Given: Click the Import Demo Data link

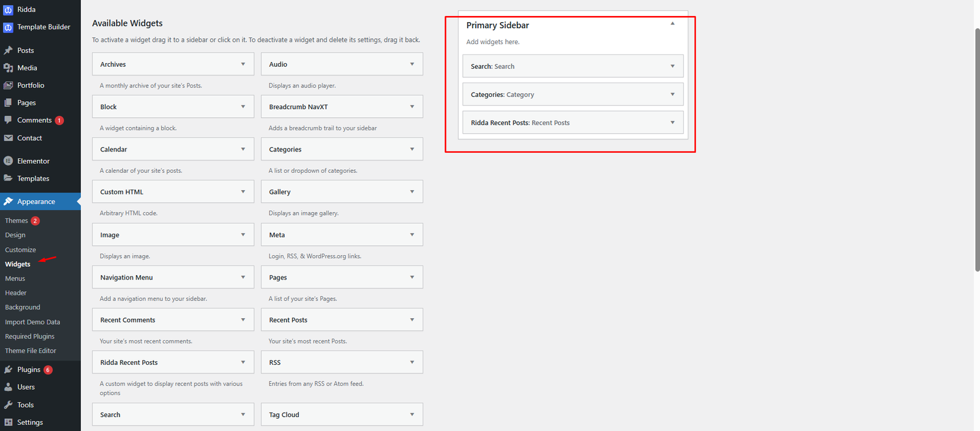Looking at the screenshot, I should [x=32, y=322].
